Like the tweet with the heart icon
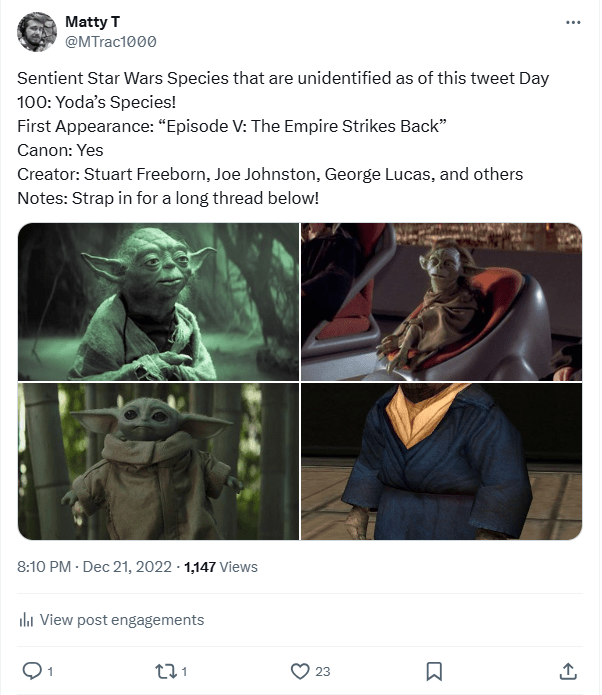The image size is (602, 695). click(299, 670)
